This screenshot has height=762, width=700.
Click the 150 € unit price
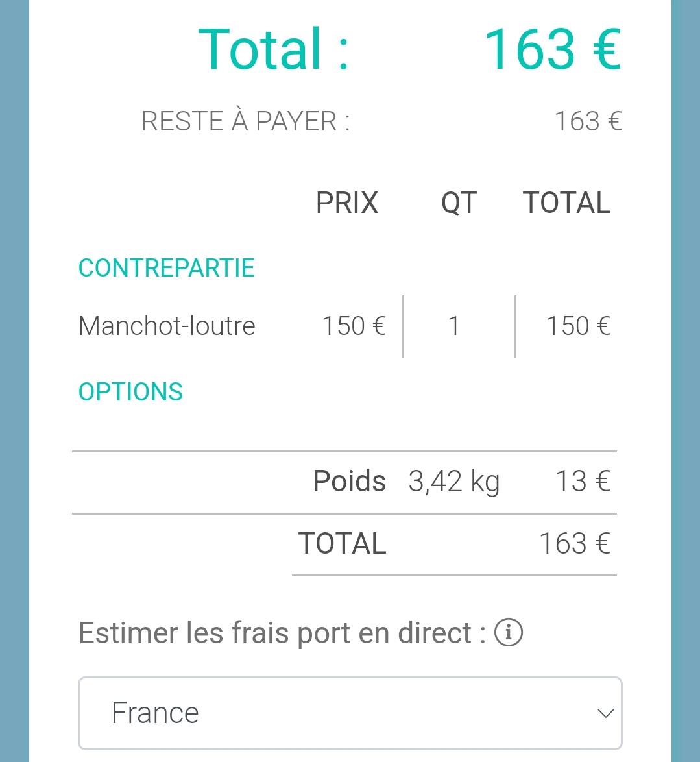pyautogui.click(x=354, y=326)
